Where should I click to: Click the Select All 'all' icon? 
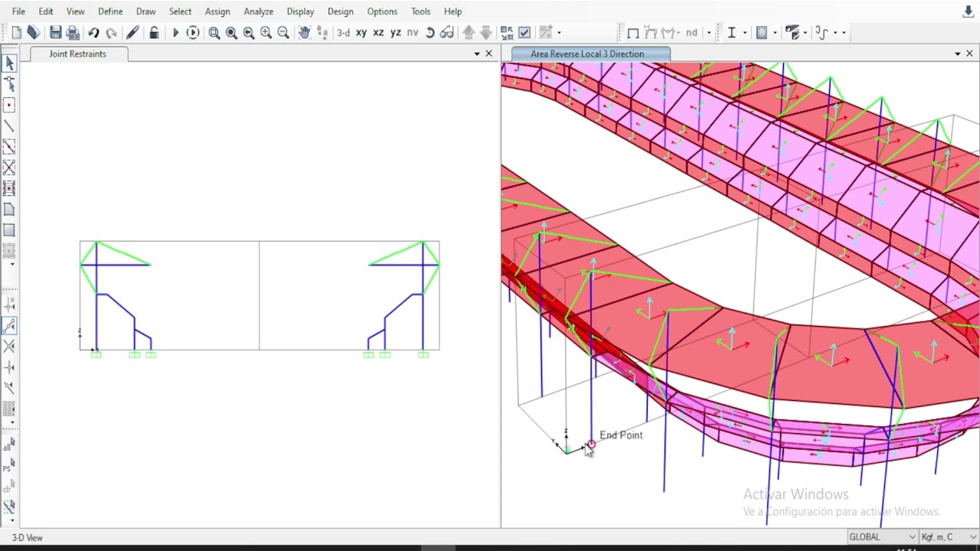pyautogui.click(x=9, y=444)
